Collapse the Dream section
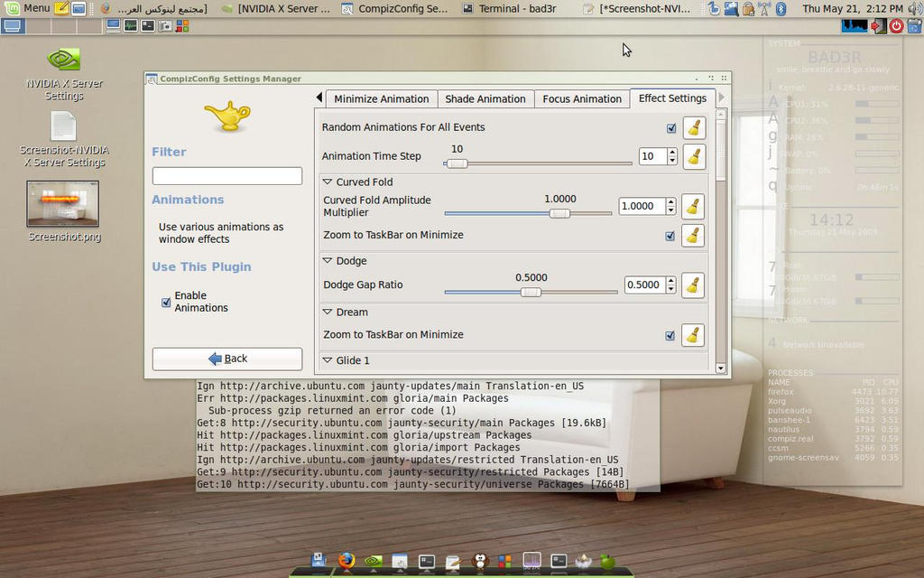The width and height of the screenshot is (924, 578). (328, 312)
